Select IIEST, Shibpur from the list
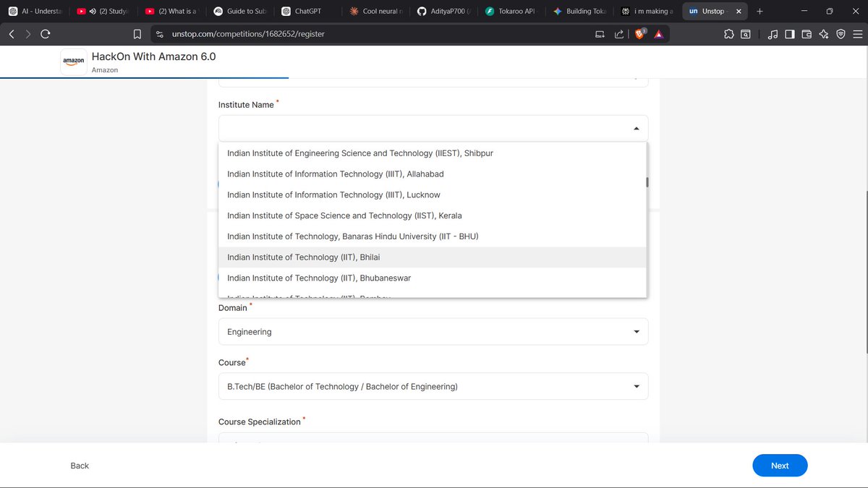The width and height of the screenshot is (868, 488). (x=433, y=153)
